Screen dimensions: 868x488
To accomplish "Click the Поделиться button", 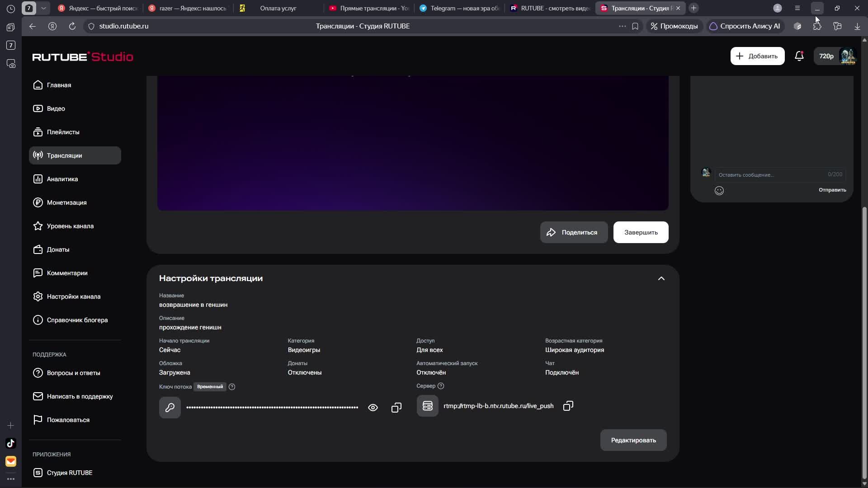I will pyautogui.click(x=574, y=232).
